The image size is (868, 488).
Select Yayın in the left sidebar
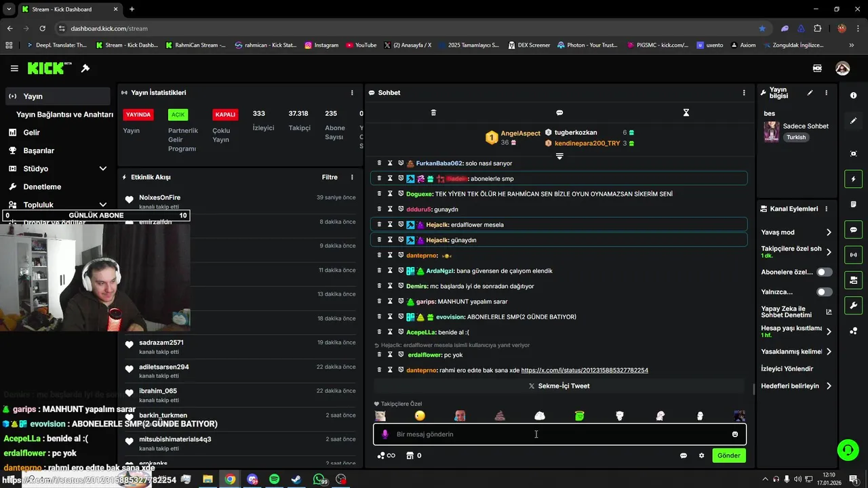58,96
